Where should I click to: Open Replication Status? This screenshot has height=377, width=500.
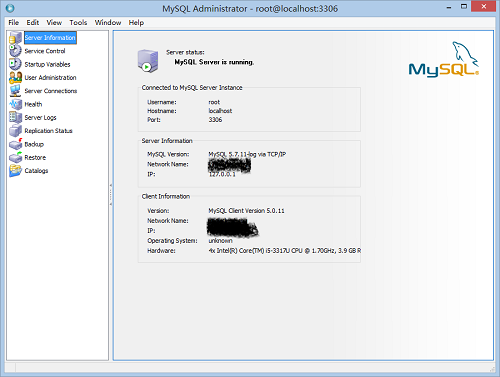(48, 131)
